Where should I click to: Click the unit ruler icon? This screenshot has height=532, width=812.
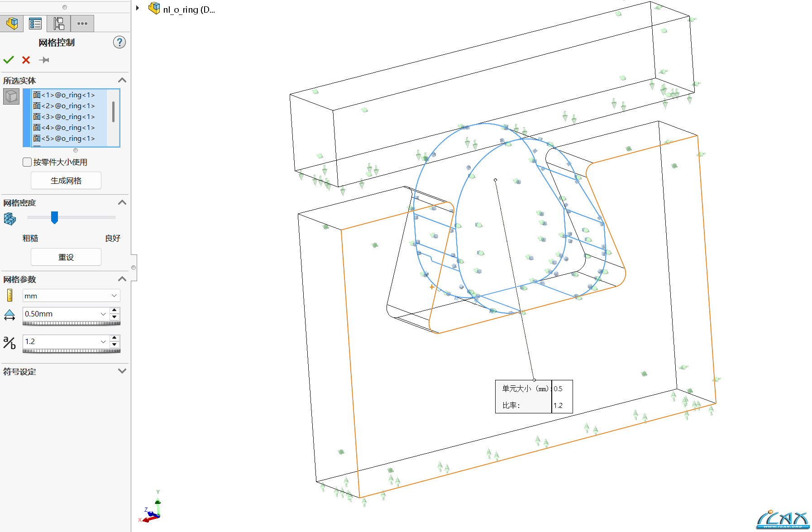pyautogui.click(x=10, y=295)
